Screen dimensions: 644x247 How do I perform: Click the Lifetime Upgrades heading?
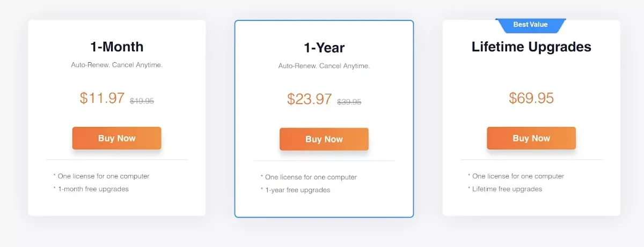point(531,47)
